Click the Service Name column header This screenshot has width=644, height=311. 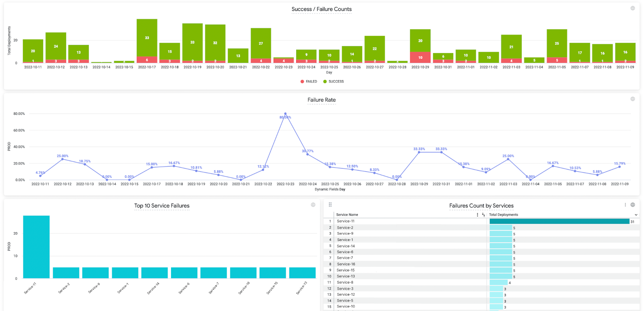[x=347, y=215]
